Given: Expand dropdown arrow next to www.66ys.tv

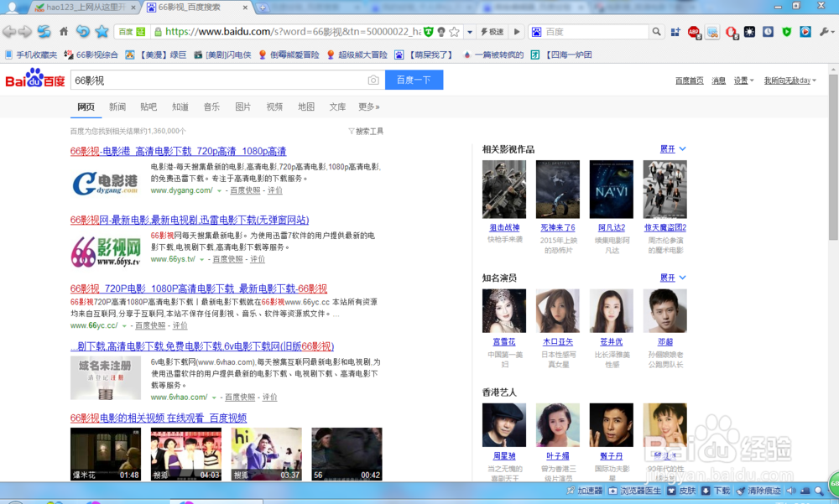Looking at the screenshot, I should click(201, 259).
